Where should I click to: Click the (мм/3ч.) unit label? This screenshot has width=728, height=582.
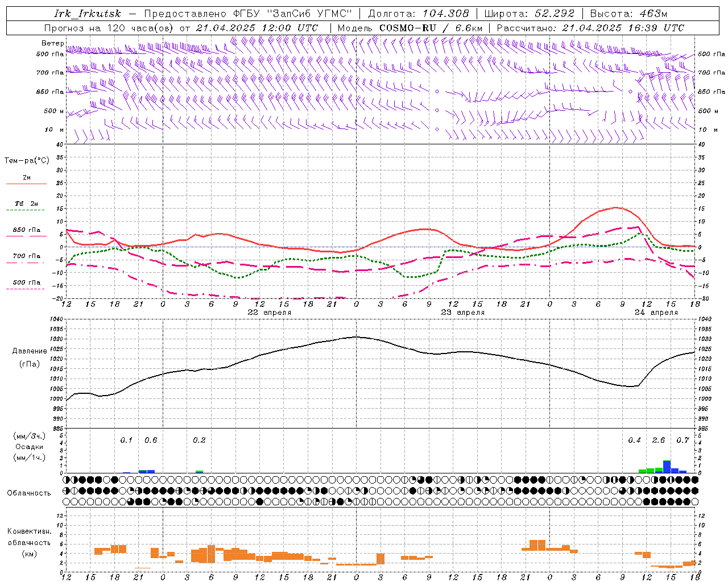29,436
